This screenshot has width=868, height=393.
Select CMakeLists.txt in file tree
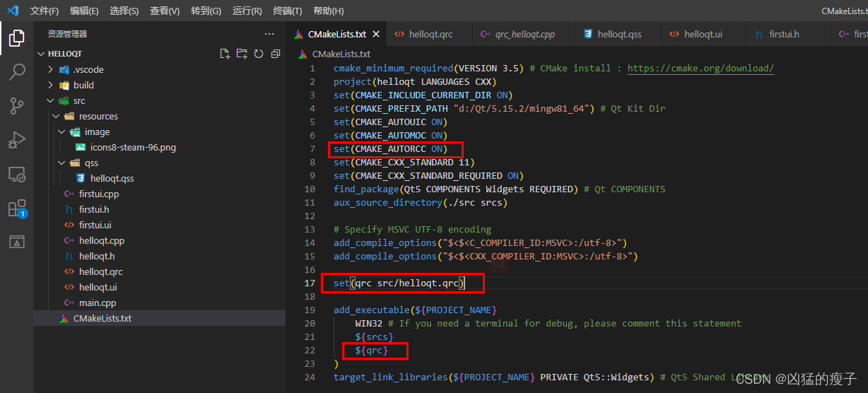tap(102, 318)
